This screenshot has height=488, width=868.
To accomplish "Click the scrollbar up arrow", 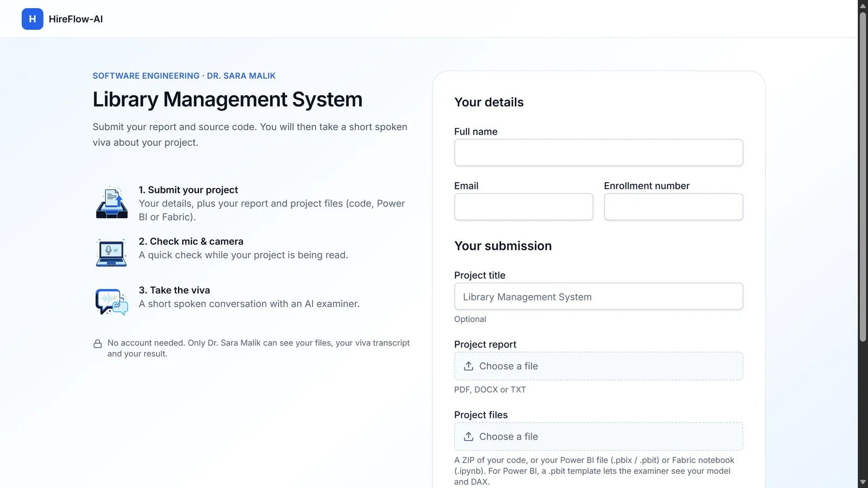I will (863, 5).
